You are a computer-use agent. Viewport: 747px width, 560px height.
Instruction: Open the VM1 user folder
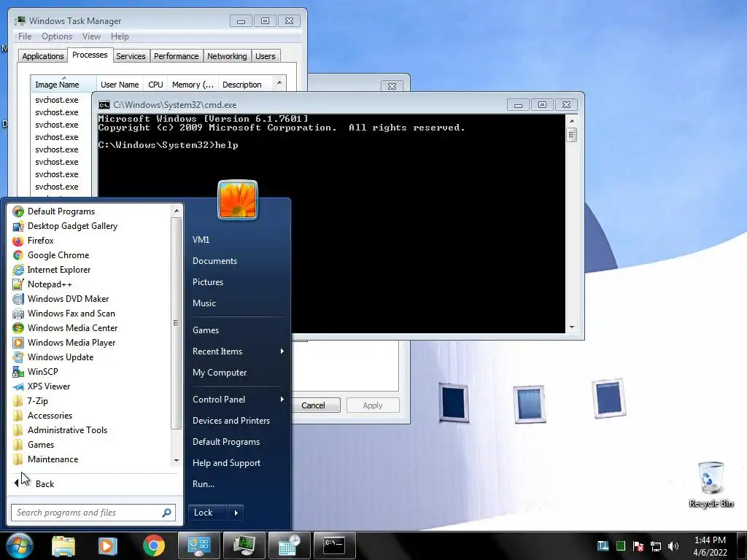click(201, 239)
